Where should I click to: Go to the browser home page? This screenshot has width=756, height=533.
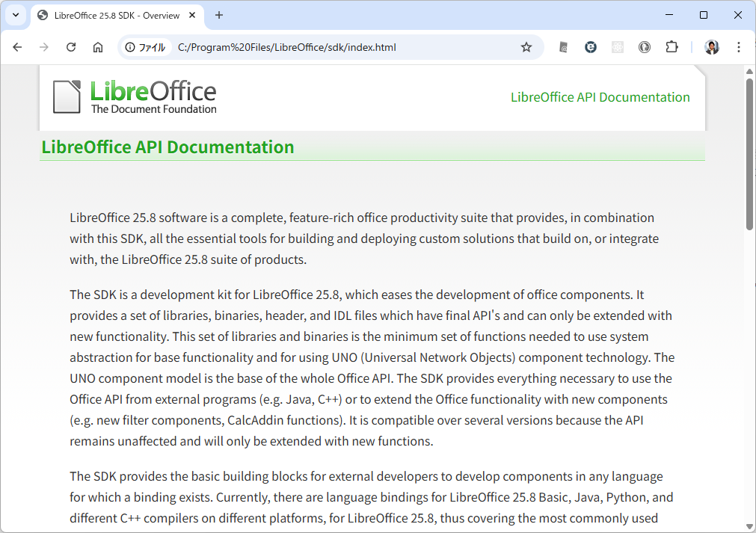[98, 47]
